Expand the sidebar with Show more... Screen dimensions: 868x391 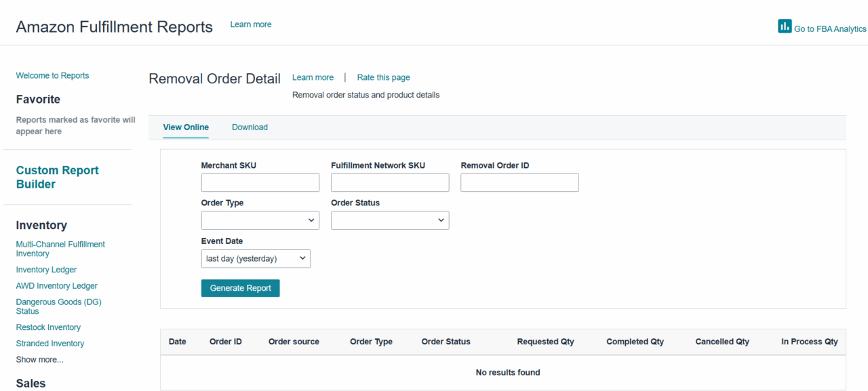39,360
